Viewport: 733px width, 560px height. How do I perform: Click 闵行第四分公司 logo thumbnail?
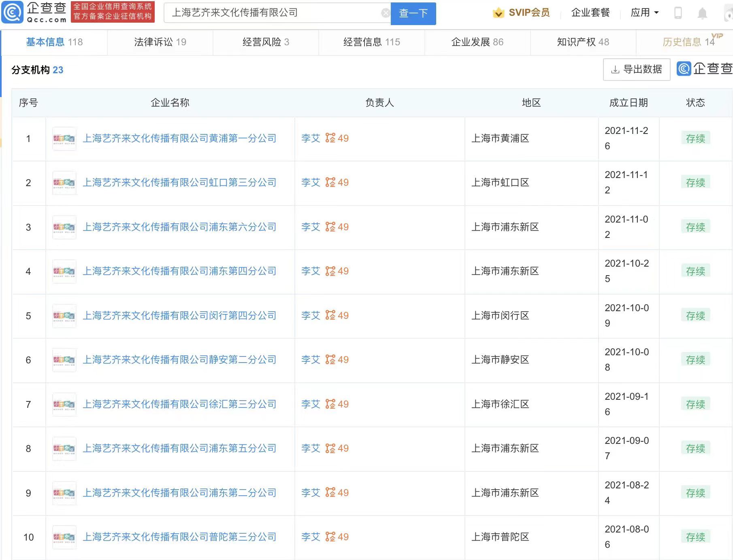64,316
